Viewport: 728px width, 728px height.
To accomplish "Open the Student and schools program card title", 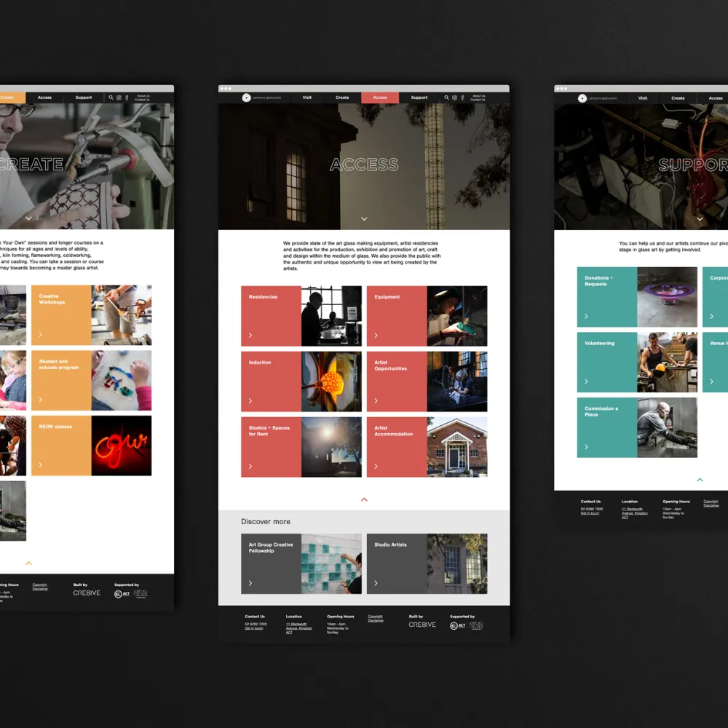I will click(x=58, y=365).
